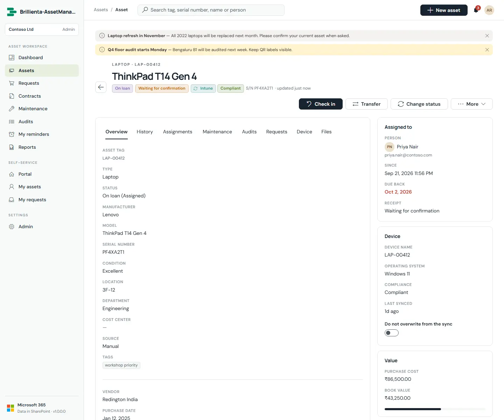The width and height of the screenshot is (504, 420).
Task: Open the notifications bell
Action: (x=476, y=10)
